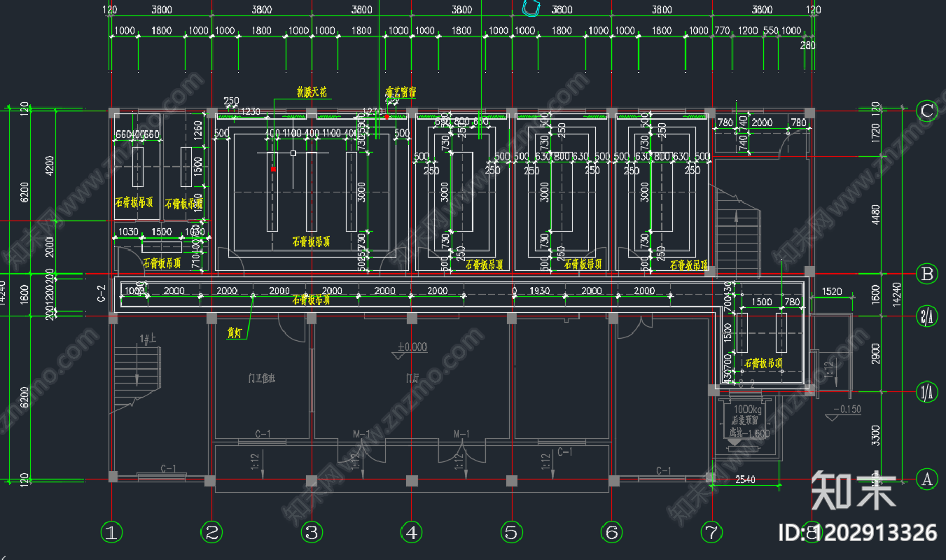Viewport: 946px width, 560px height.
Task: Click grid axis bubble letter B
Action: 927,274
